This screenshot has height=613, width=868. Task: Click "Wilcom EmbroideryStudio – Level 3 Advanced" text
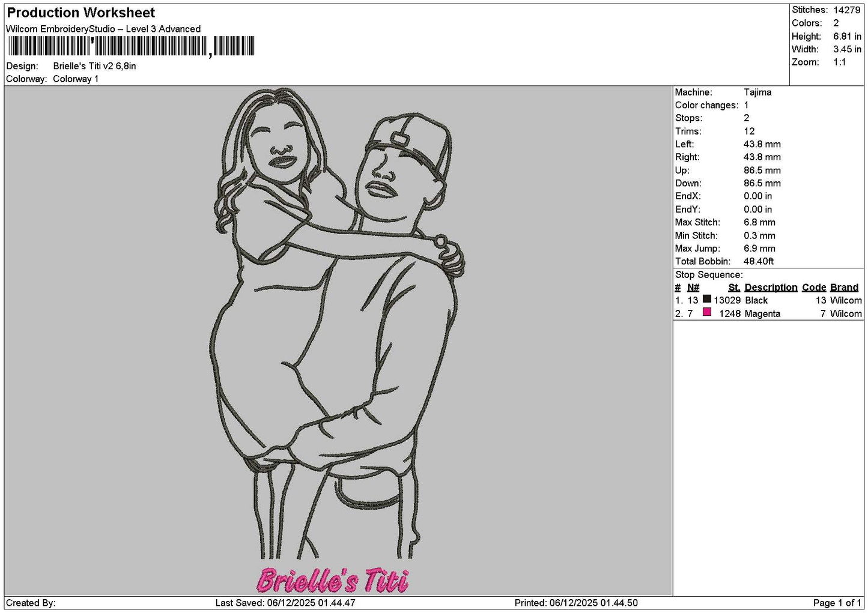[x=103, y=29]
